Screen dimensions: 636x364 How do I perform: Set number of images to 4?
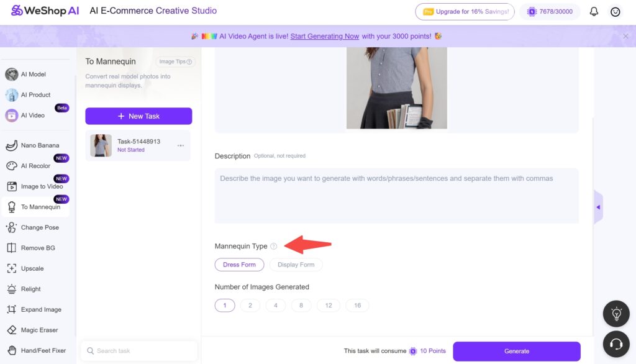[275, 305]
